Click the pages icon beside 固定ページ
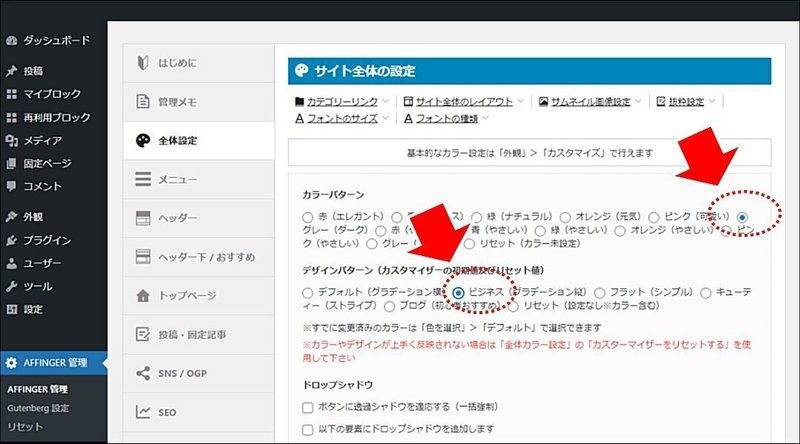Image resolution: width=800 pixels, height=444 pixels. 11,164
